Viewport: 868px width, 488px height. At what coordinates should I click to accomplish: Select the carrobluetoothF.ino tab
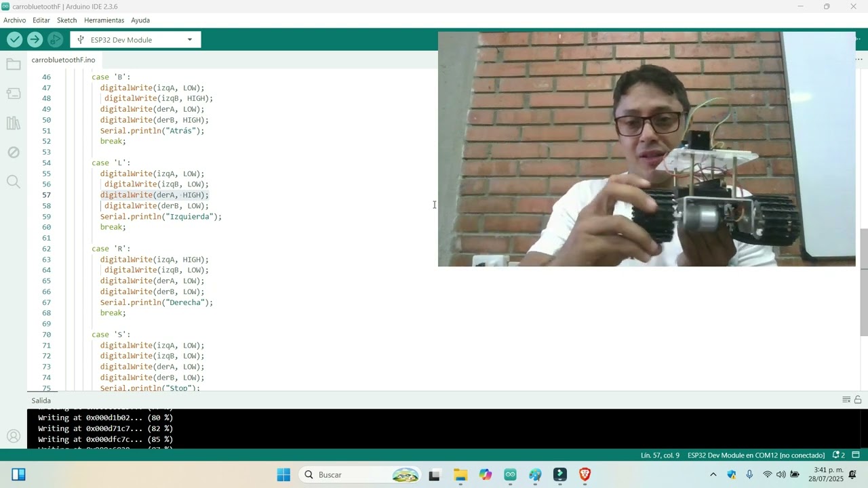pos(63,60)
